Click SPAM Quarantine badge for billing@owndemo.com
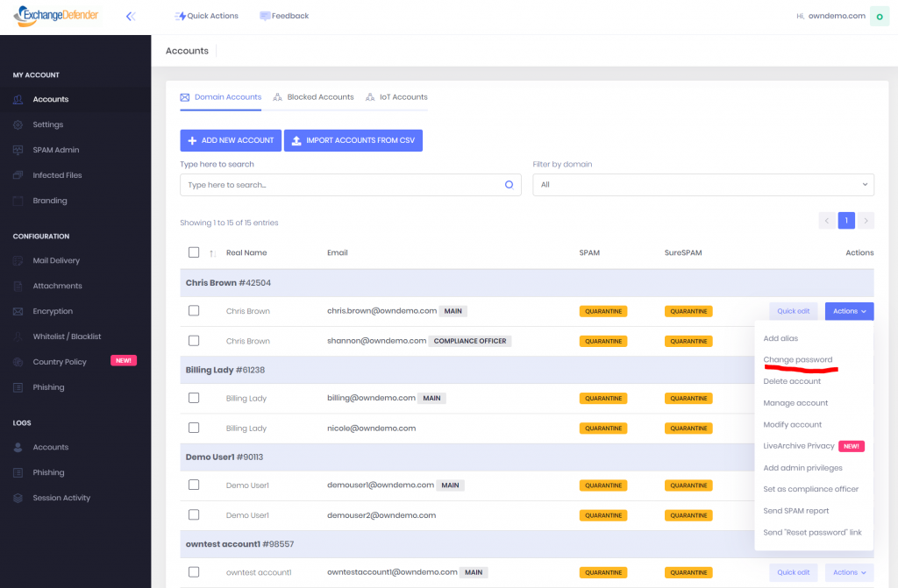This screenshot has width=898, height=588. pyautogui.click(x=603, y=399)
